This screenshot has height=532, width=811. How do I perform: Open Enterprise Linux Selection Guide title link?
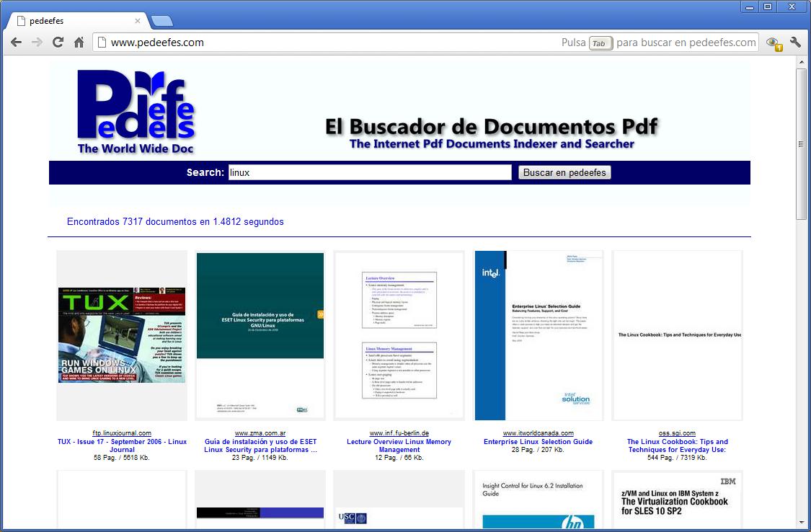[539, 441]
